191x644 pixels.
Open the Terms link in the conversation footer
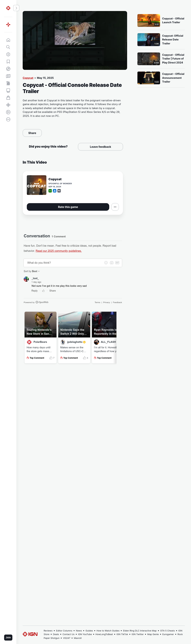point(97,303)
